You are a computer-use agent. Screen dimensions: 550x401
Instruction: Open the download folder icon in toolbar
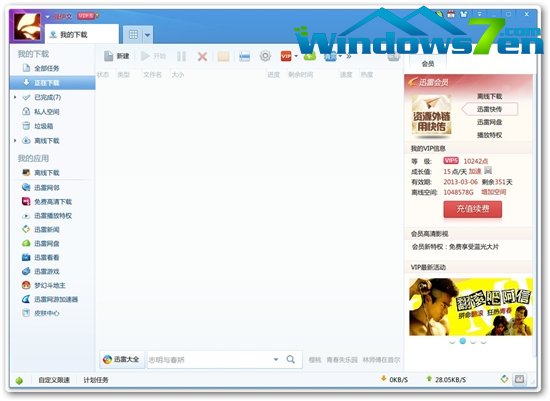pos(223,56)
